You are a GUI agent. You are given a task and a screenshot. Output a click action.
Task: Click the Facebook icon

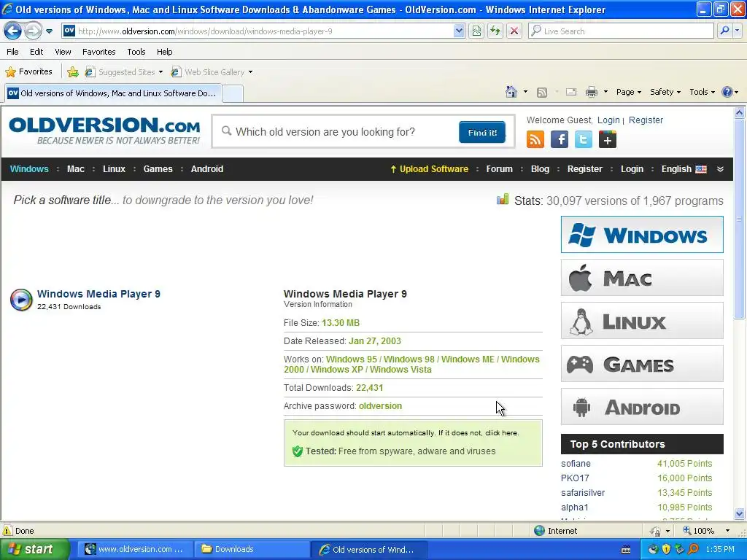point(560,139)
